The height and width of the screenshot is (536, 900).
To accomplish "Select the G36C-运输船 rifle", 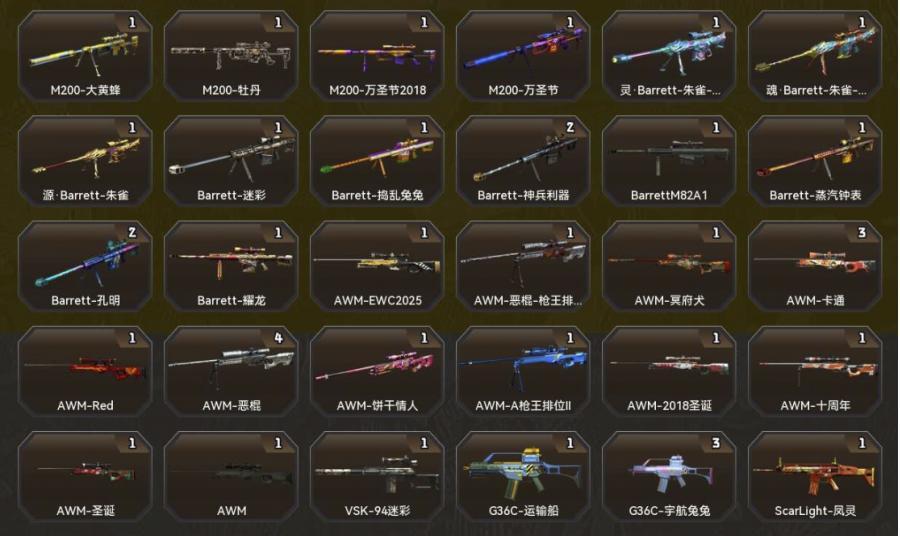I will [523, 477].
